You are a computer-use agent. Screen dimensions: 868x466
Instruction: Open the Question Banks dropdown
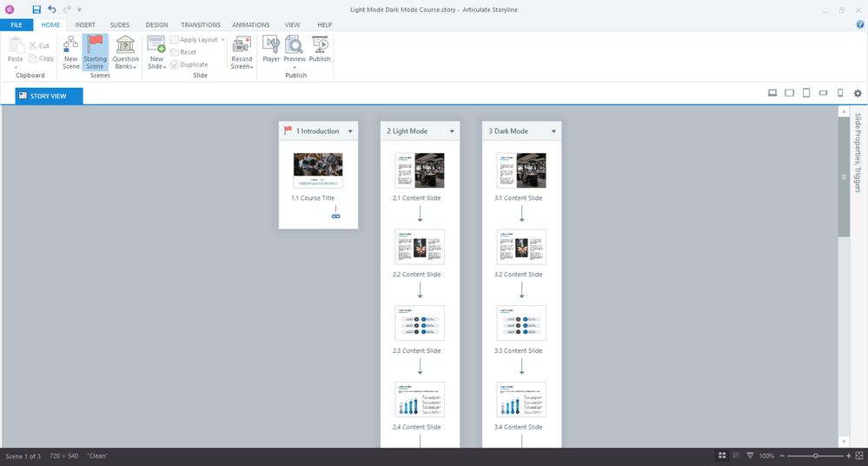click(126, 53)
